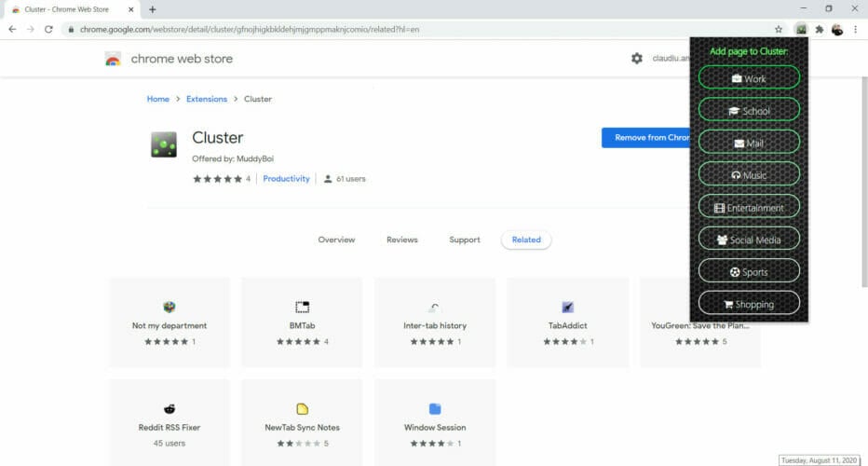Switch to the Support tab
Screen dimensions: 868x466
click(x=465, y=240)
